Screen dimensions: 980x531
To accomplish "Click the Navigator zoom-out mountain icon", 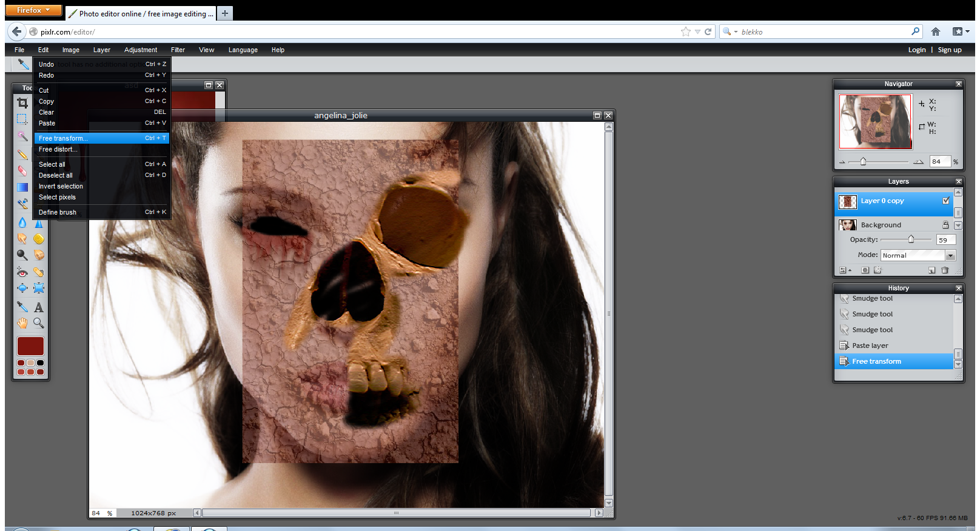I will coord(842,162).
